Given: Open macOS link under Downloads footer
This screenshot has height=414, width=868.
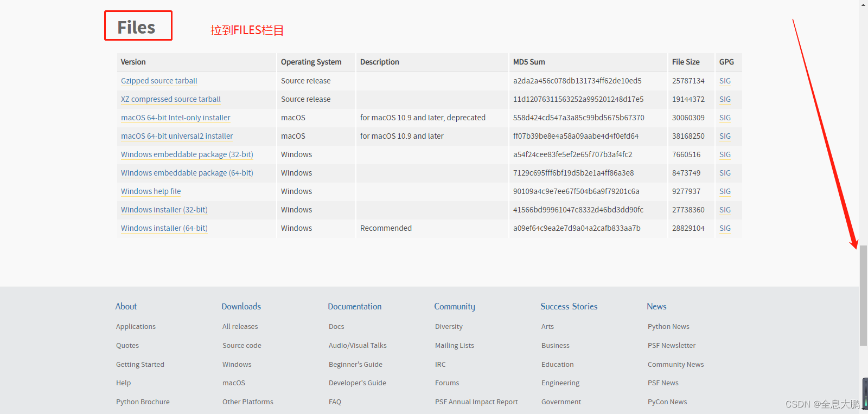Looking at the screenshot, I should click(234, 383).
